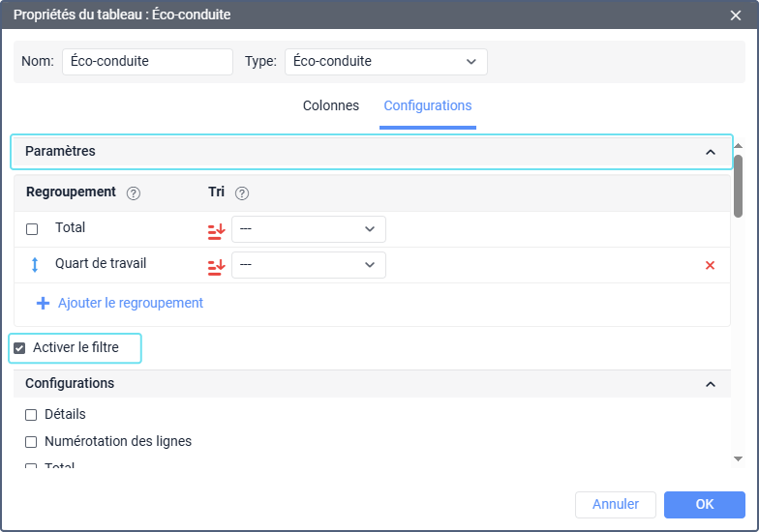The width and height of the screenshot is (759, 532).
Task: Close the Propriétés du tableau dialog
Action: [735, 15]
